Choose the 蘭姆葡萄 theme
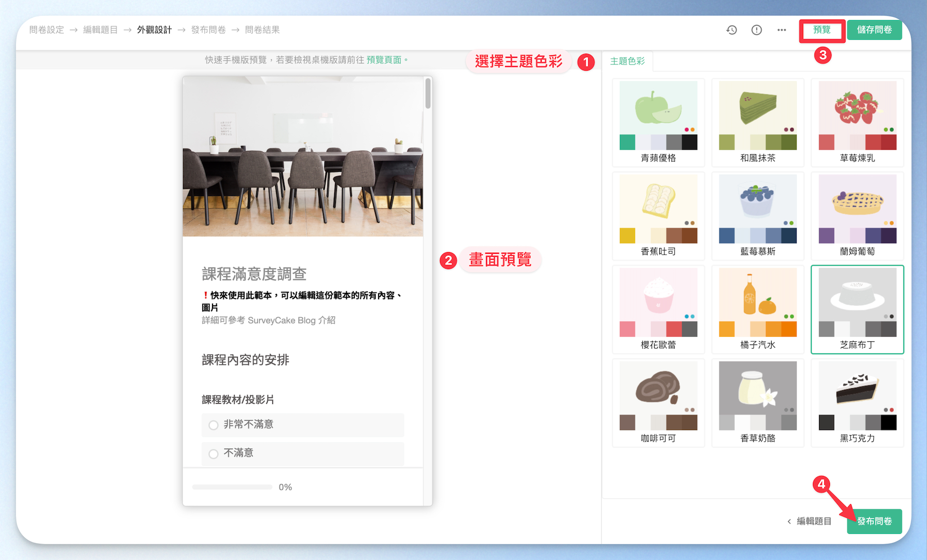Viewport: 927px width, 560px height. click(857, 216)
